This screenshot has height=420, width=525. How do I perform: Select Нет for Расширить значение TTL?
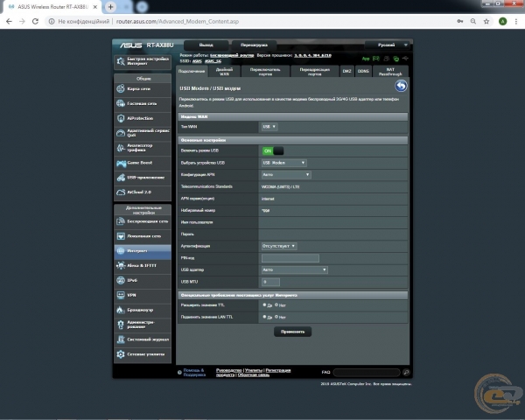coord(276,304)
